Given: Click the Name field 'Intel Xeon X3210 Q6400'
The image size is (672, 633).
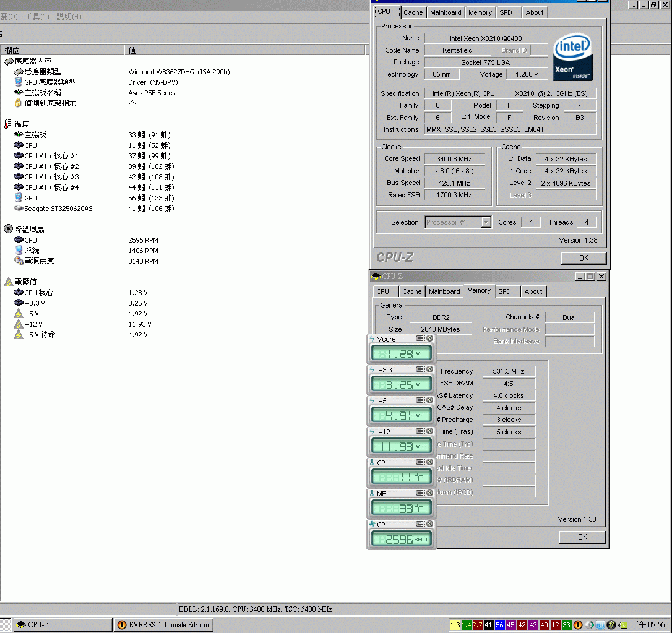Looking at the screenshot, I should [486, 38].
